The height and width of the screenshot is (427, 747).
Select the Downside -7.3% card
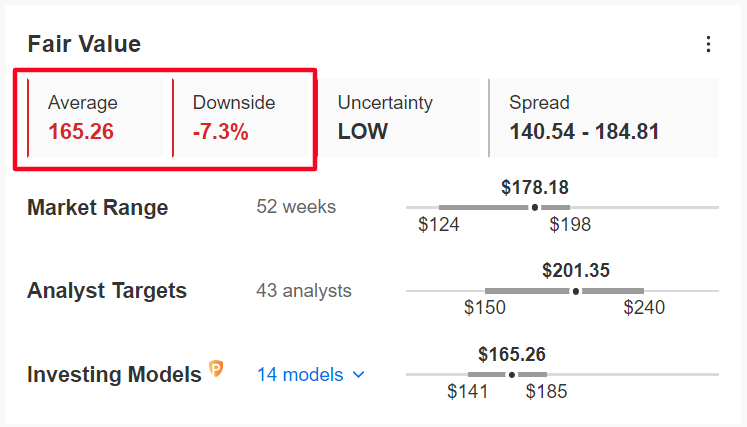[x=240, y=118]
